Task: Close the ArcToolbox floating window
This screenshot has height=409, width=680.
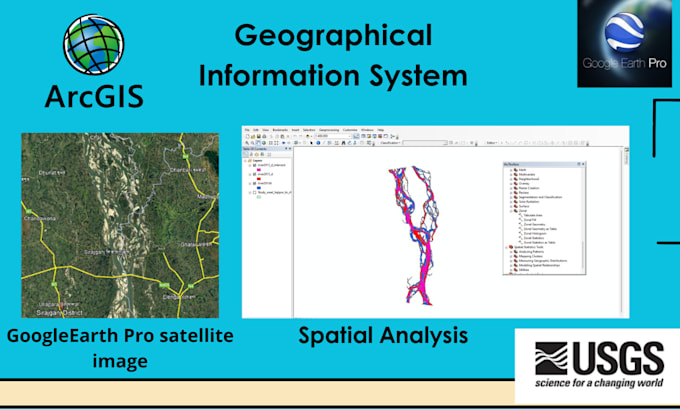Action: click(x=583, y=164)
